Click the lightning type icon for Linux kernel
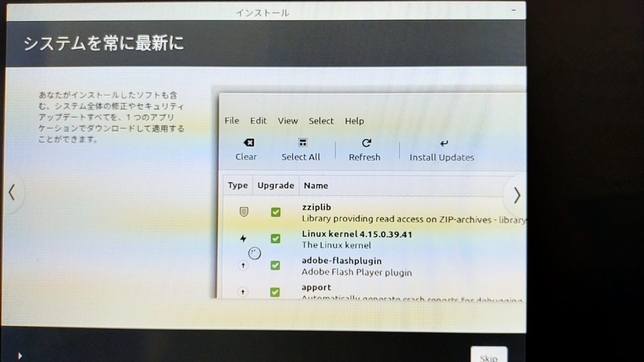Screen dimensions: 644x362 pos(243,239)
